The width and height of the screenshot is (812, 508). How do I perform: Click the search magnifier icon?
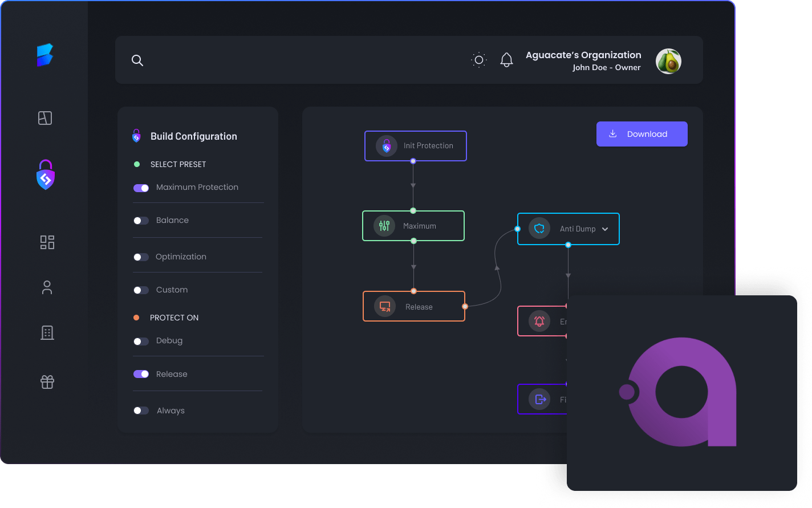pos(137,60)
